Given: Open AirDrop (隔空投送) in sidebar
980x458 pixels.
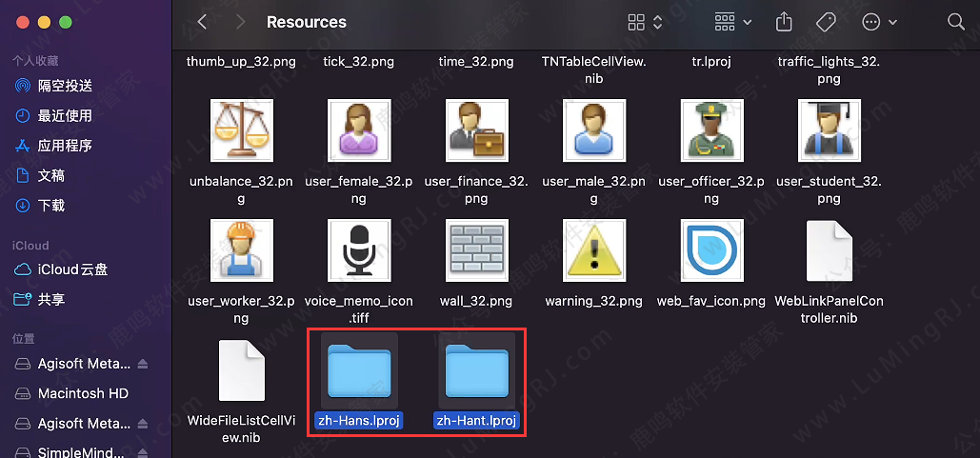Looking at the screenshot, I should [x=65, y=86].
